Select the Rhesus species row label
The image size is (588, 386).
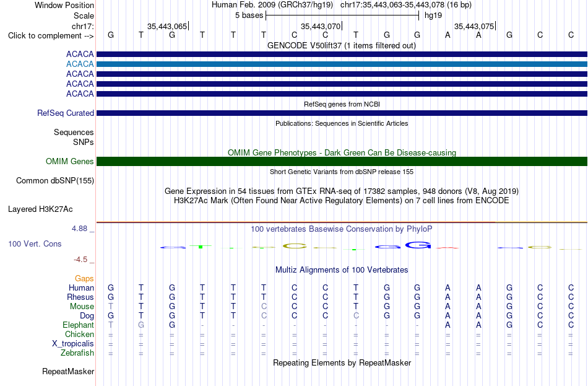(80, 297)
